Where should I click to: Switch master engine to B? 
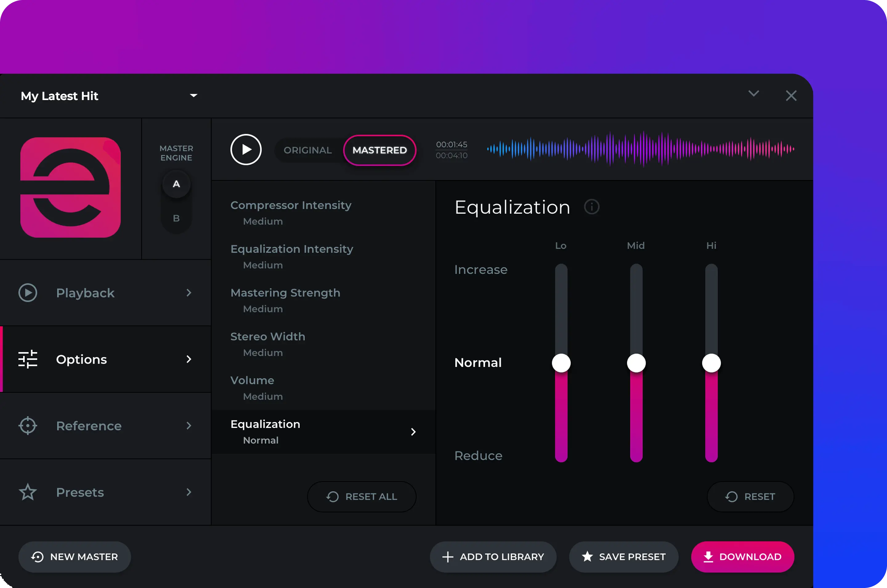[x=176, y=218]
